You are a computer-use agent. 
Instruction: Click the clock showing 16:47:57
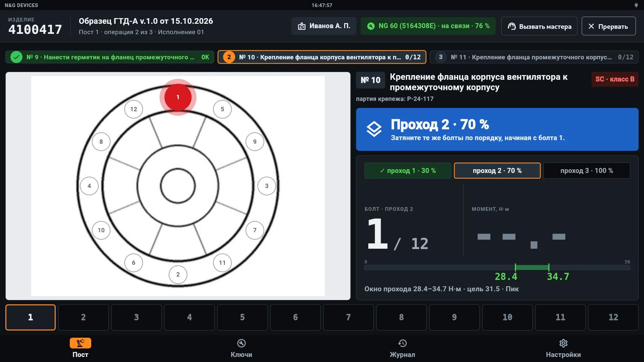(322, 5)
